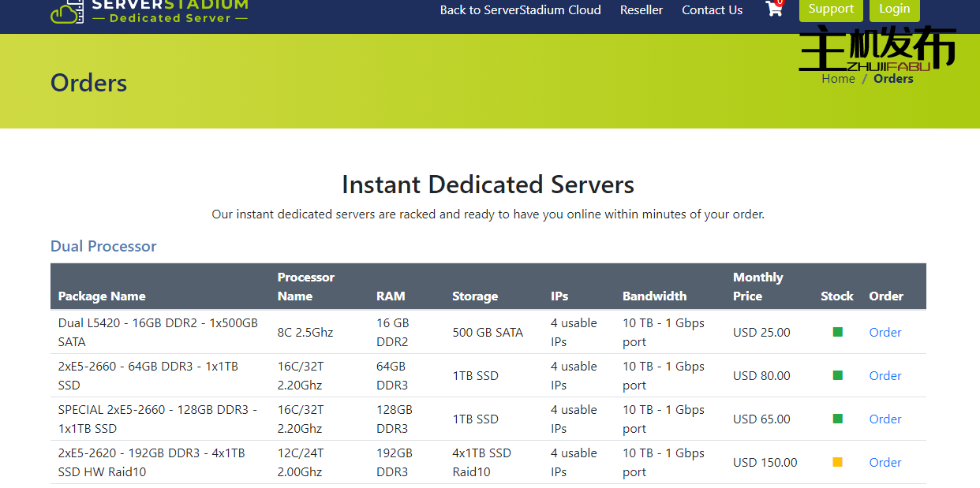Click green stock indicator for SPECIAL 2xE5-2660 server

pyautogui.click(x=837, y=419)
